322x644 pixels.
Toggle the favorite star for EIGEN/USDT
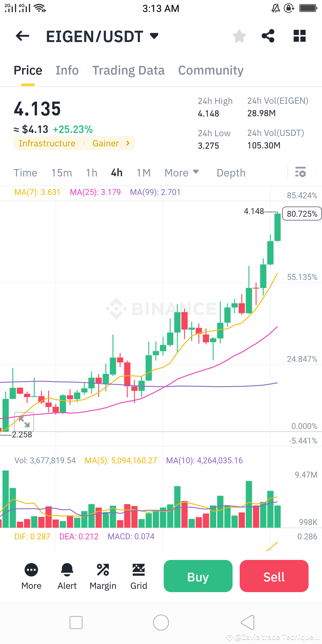(239, 36)
